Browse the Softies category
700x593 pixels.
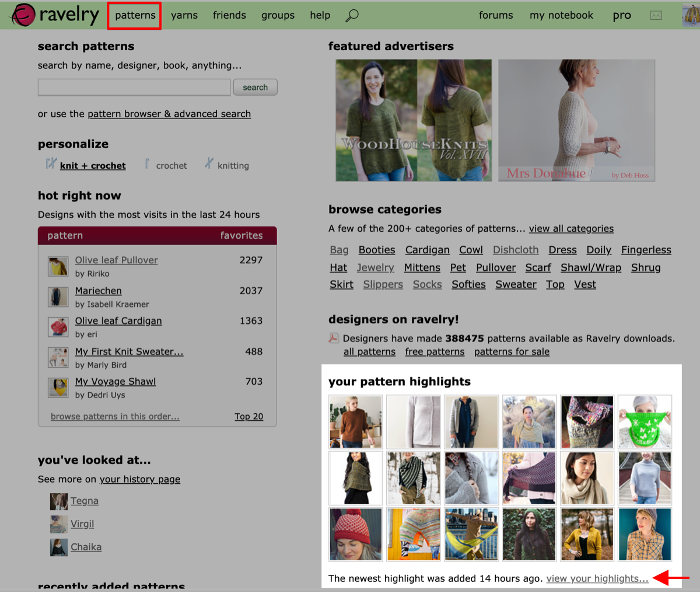[x=468, y=284]
